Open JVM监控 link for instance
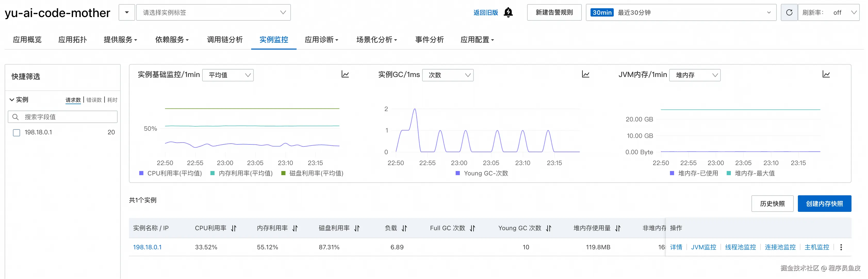868x279 pixels. 703,247
